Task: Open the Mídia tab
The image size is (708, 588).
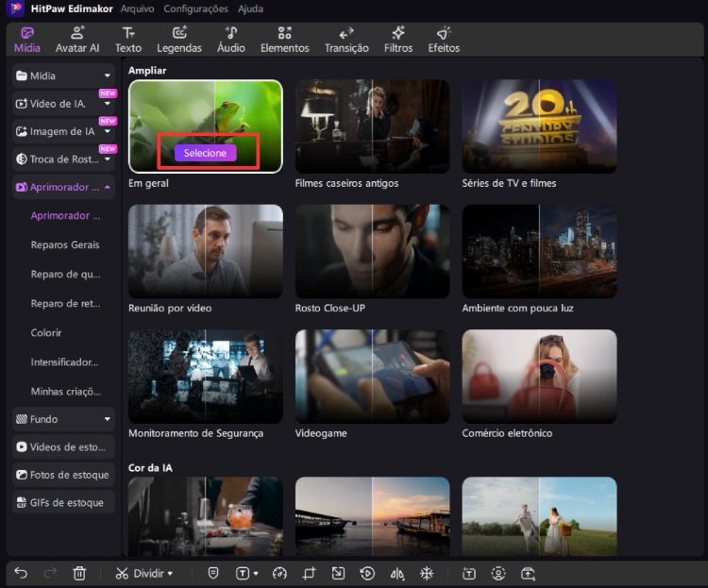Action: pos(27,40)
